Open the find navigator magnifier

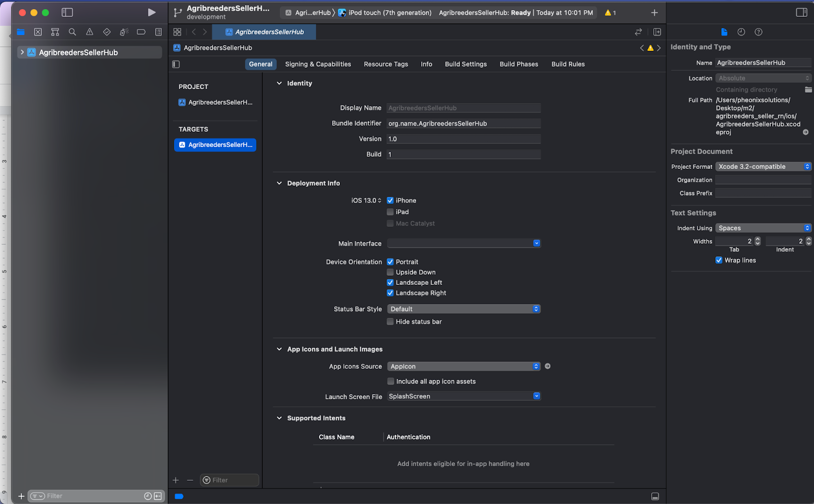[72, 32]
